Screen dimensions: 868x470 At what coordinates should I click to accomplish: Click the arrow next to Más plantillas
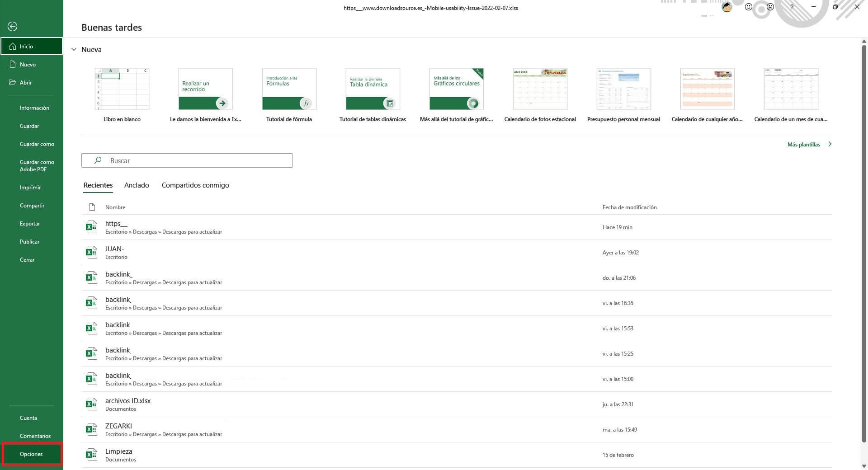828,144
